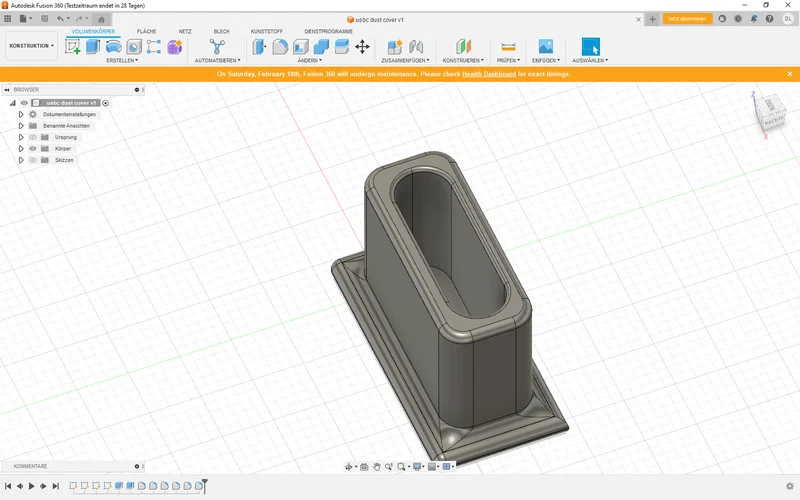
Task: Select the Pan hand tool
Action: click(x=376, y=466)
